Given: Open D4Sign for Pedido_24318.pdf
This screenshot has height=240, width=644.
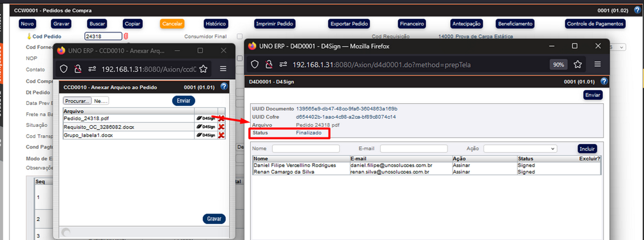Looking at the screenshot, I should (205, 119).
